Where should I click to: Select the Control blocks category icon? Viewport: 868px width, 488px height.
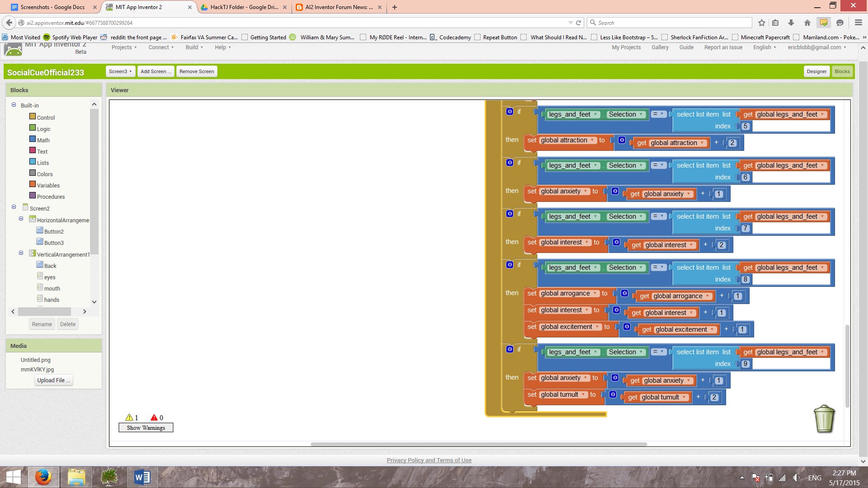coord(33,117)
